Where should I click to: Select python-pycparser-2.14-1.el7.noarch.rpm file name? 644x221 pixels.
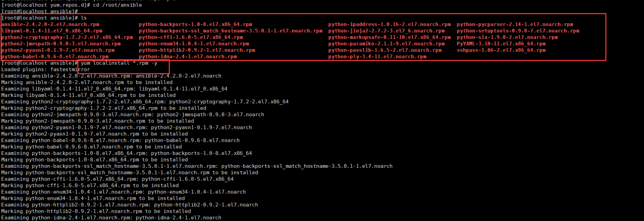[515, 24]
